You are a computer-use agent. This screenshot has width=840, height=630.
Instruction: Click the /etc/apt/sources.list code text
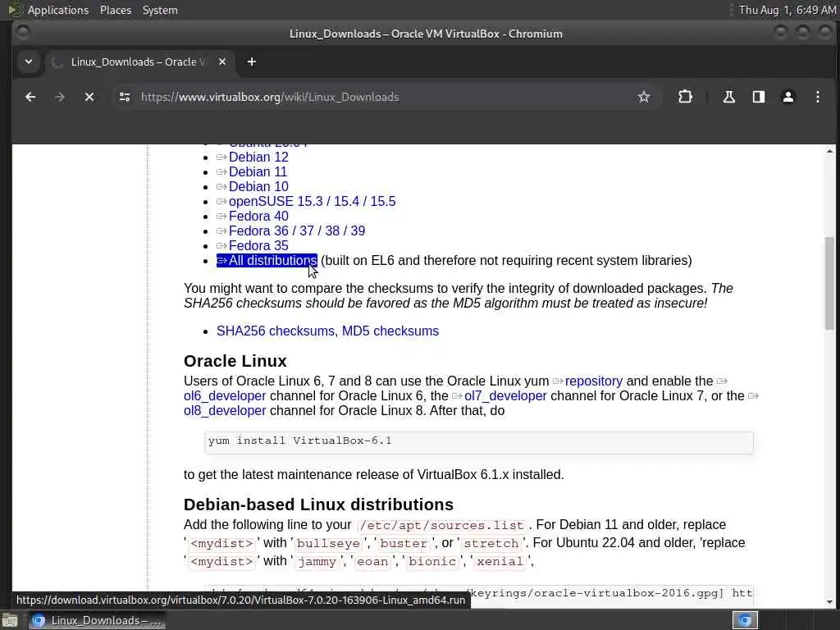(x=442, y=526)
